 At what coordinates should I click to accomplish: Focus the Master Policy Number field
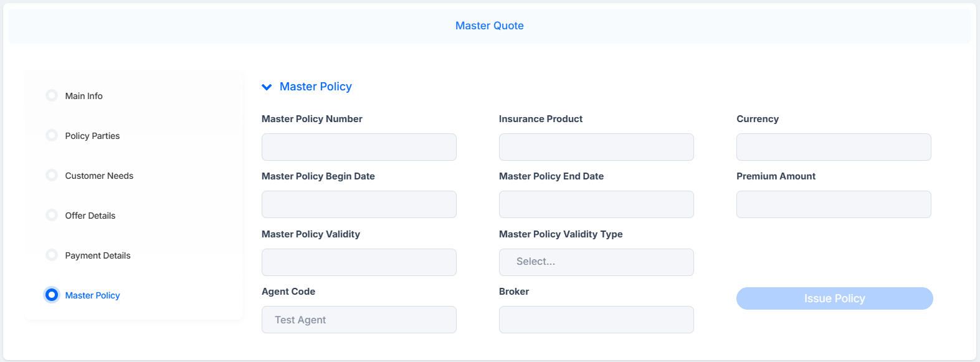pos(359,147)
